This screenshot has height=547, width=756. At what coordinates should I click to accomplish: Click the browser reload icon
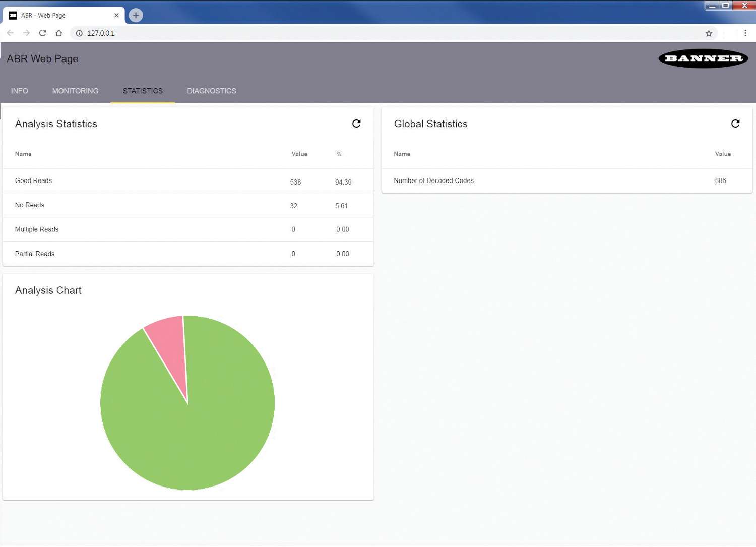point(42,33)
